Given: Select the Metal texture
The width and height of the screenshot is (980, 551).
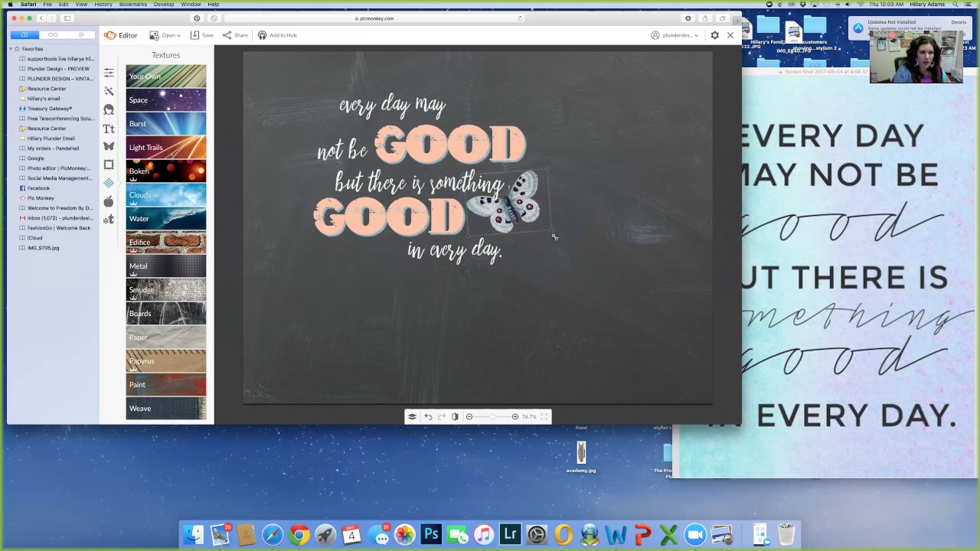Looking at the screenshot, I should (x=166, y=266).
